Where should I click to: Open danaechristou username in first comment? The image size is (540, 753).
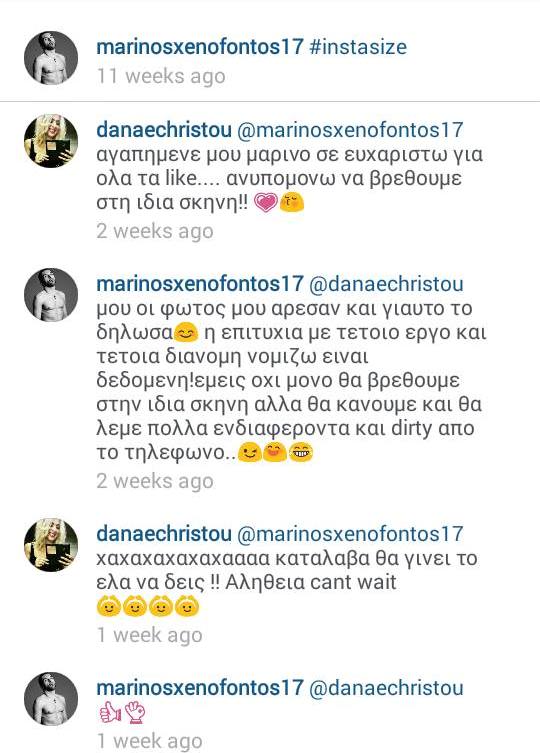click(164, 130)
